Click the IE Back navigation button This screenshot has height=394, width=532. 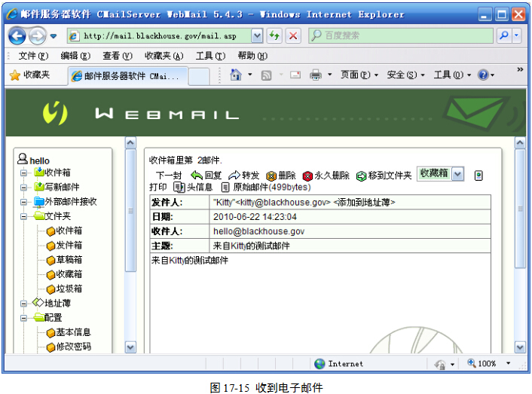coord(17,35)
